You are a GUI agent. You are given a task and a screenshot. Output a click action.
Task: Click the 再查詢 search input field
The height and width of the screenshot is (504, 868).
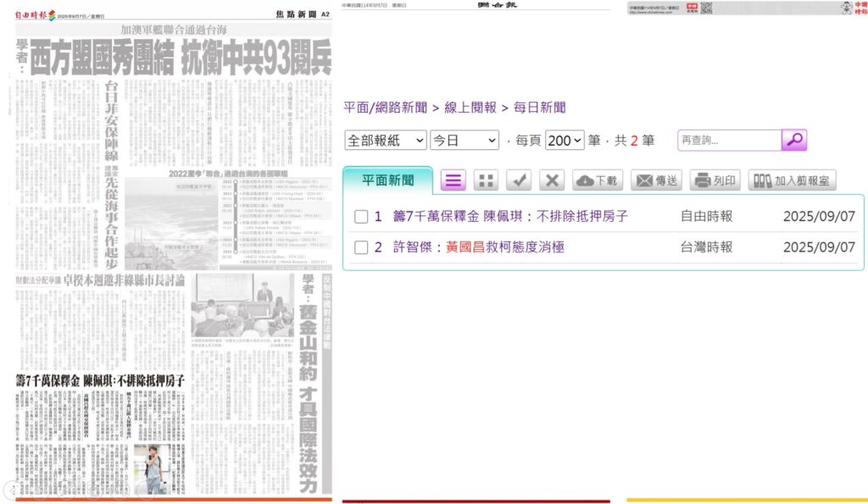[729, 141]
